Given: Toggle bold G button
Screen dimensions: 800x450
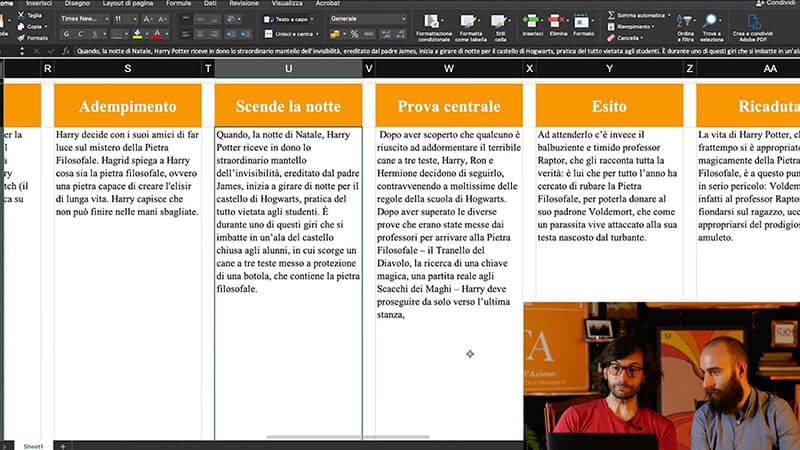Looking at the screenshot, I should 66,34.
